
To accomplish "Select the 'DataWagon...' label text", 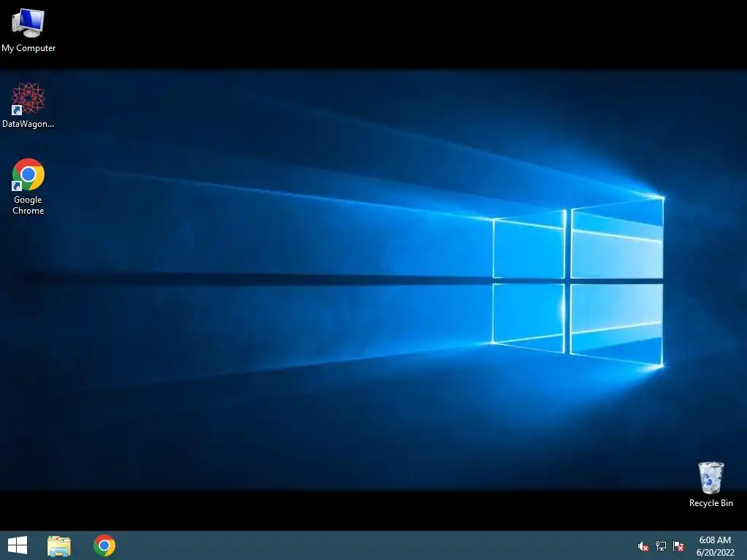I will click(28, 124).
